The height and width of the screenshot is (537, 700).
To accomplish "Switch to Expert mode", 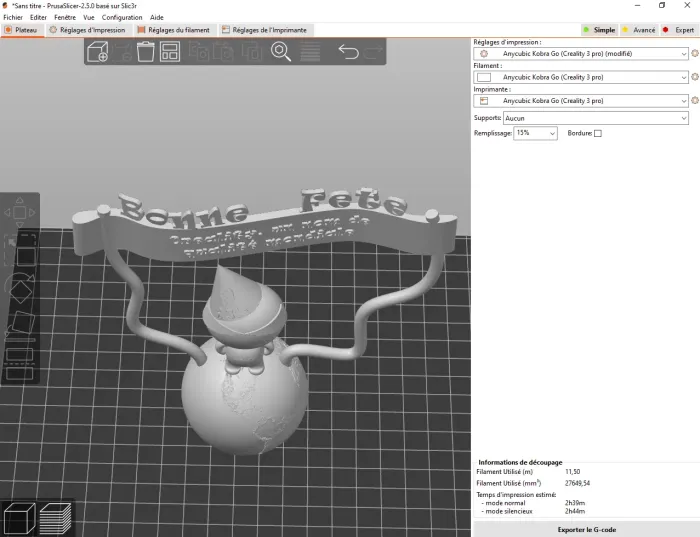I will (679, 30).
